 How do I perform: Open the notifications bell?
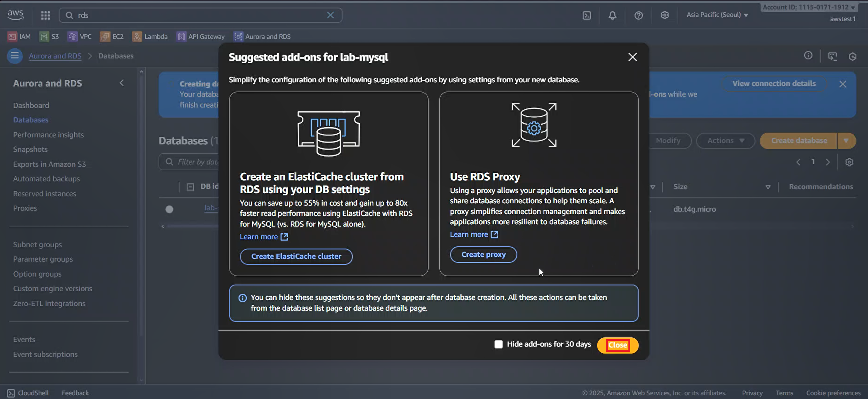pyautogui.click(x=612, y=15)
